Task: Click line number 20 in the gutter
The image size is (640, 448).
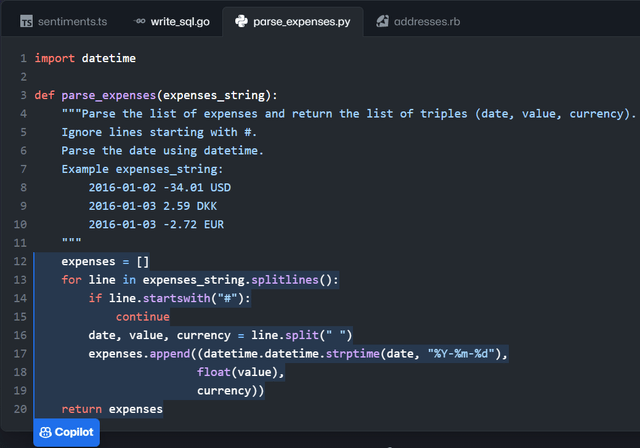Action: (20, 409)
